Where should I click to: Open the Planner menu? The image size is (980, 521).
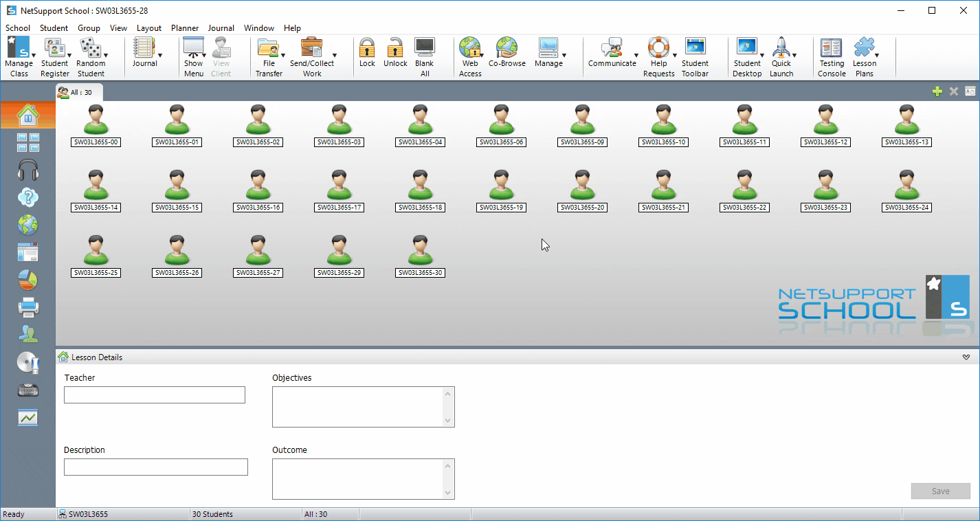click(x=185, y=28)
